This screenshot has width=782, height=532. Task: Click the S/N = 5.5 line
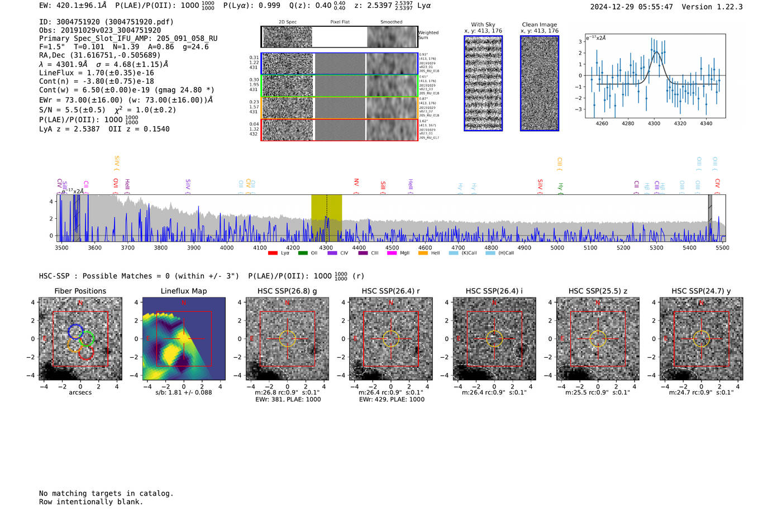click(x=107, y=109)
